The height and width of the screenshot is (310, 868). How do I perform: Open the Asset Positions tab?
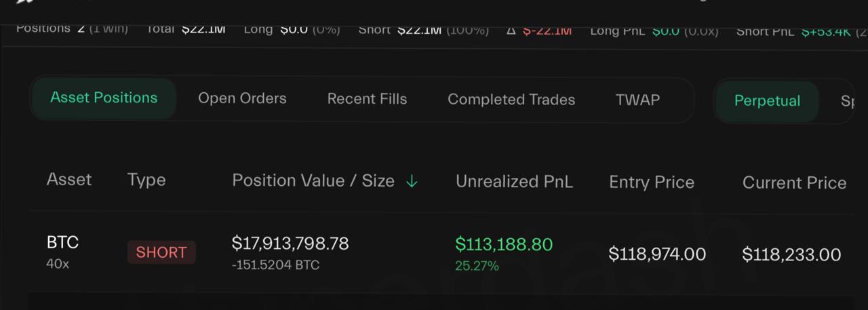pyautogui.click(x=104, y=98)
